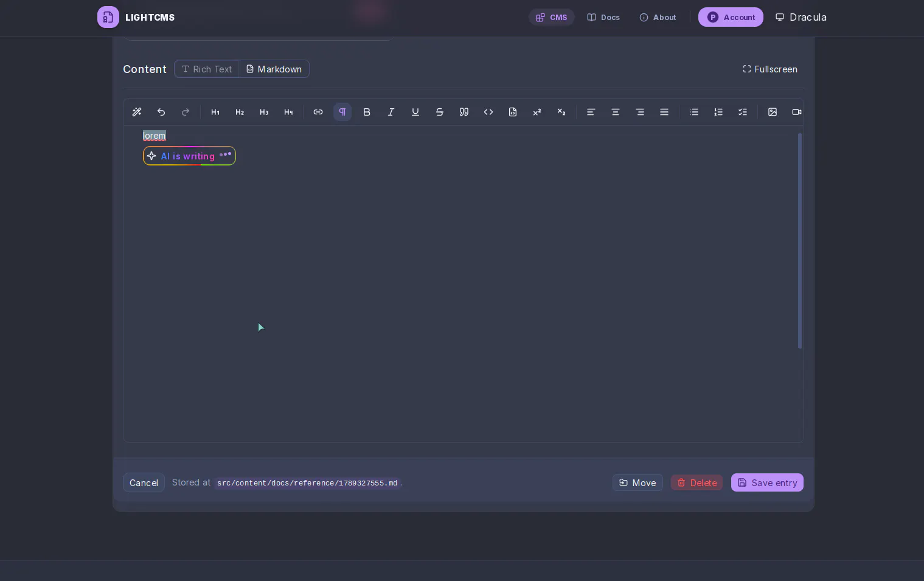Click the LightCMS logo
This screenshot has width=924, height=581.
point(136,18)
